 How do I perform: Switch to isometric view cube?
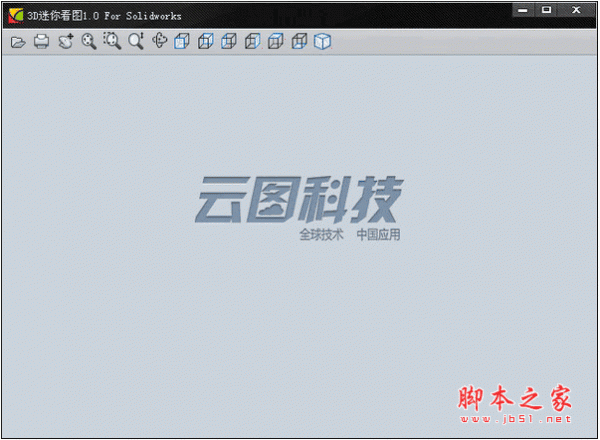pos(322,41)
